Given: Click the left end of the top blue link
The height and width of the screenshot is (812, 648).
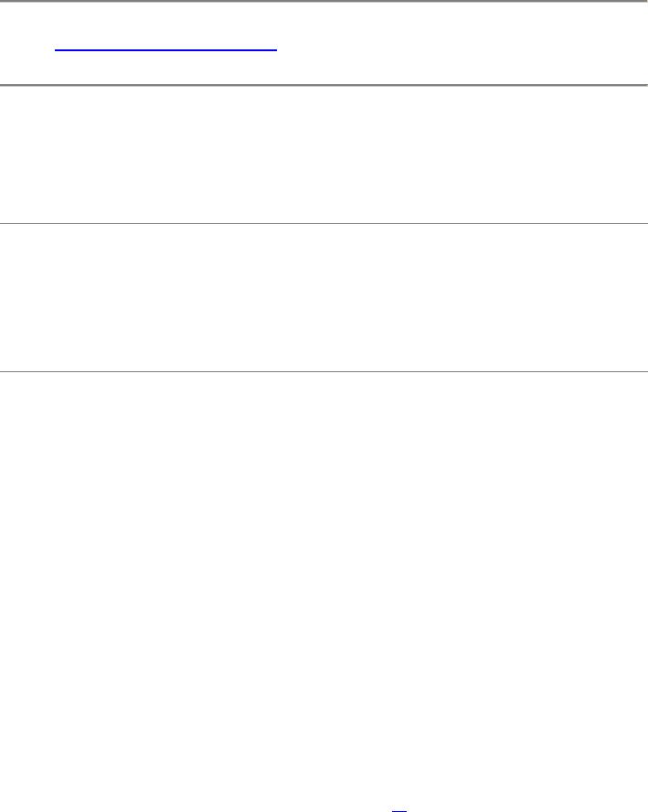Looking at the screenshot, I should [x=58, y=47].
